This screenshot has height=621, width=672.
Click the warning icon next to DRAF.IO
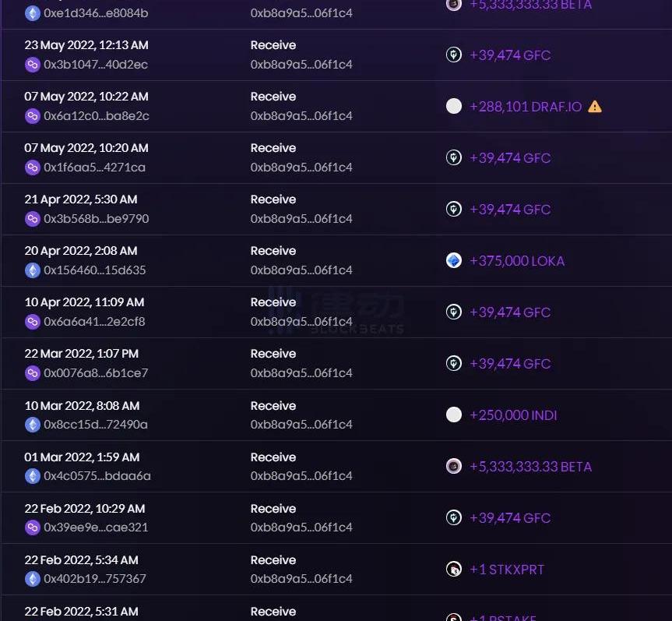[595, 107]
